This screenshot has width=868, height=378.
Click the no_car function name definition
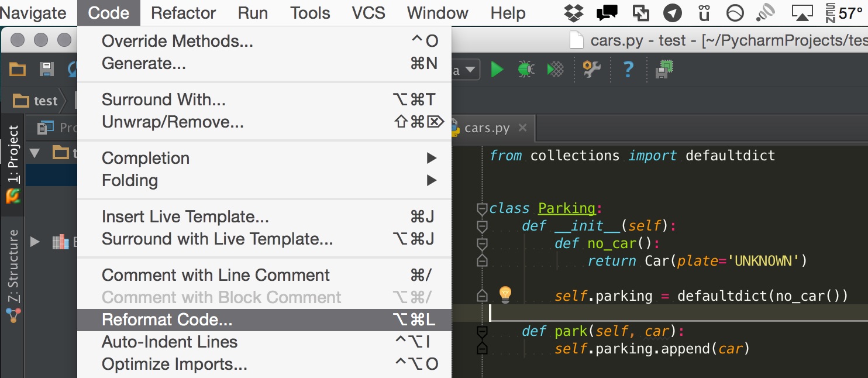pyautogui.click(x=612, y=243)
